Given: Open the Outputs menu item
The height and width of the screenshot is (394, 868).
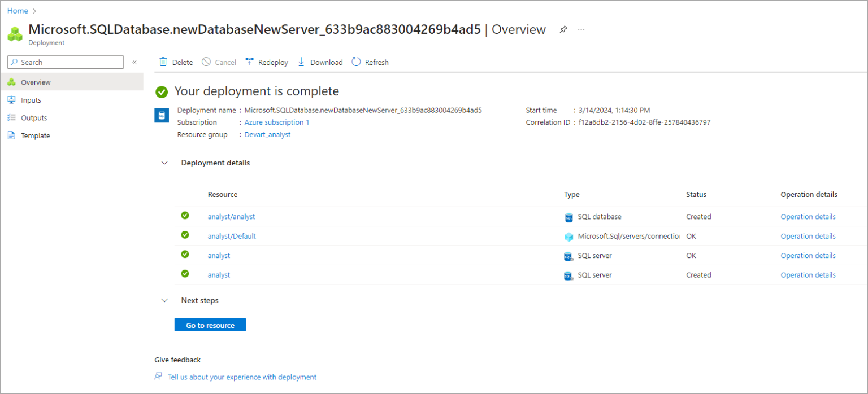Looking at the screenshot, I should [x=34, y=118].
